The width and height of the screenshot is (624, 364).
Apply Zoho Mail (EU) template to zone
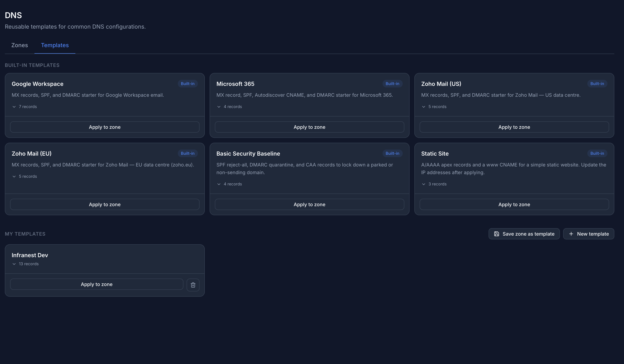click(105, 205)
